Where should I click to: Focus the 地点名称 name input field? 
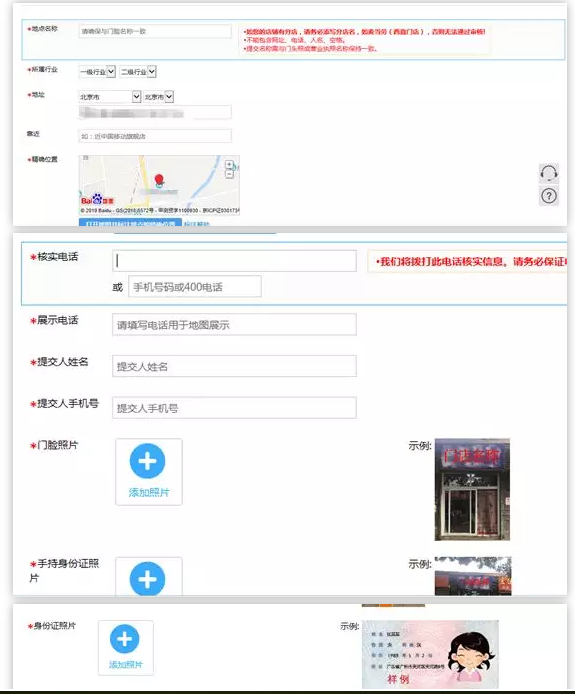155,31
